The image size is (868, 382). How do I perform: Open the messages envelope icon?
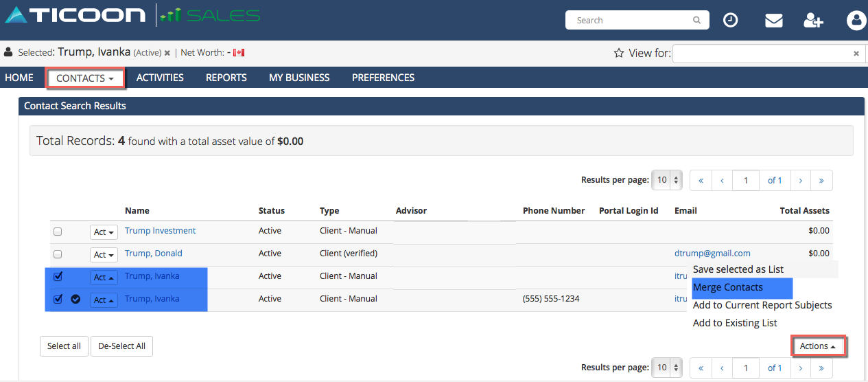(x=774, y=21)
